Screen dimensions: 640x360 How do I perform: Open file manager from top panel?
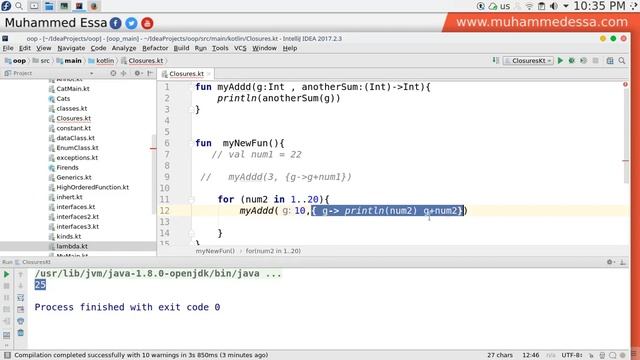pyautogui.click(x=49, y=6)
